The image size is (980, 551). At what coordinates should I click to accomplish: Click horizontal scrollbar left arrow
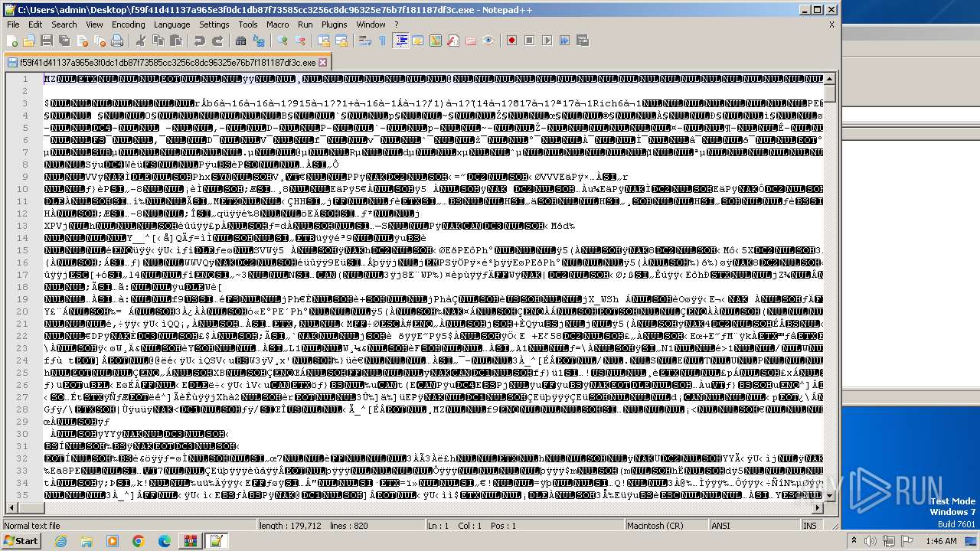[x=10, y=508]
